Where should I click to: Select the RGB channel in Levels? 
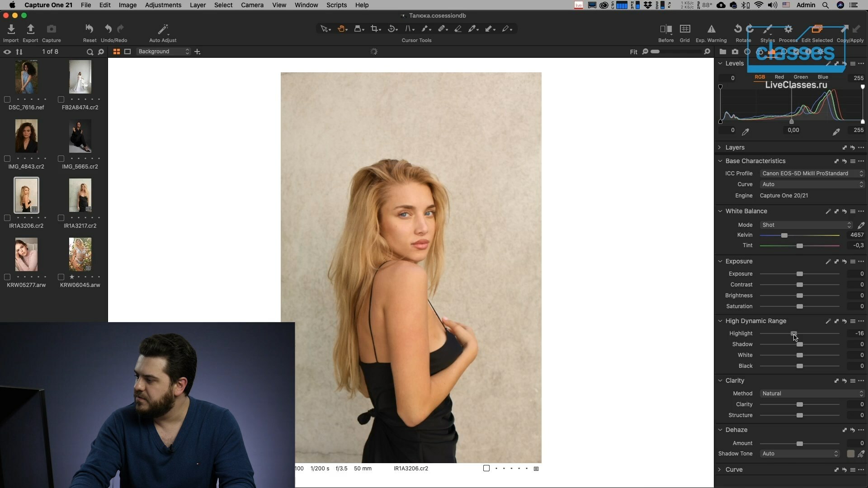(759, 77)
